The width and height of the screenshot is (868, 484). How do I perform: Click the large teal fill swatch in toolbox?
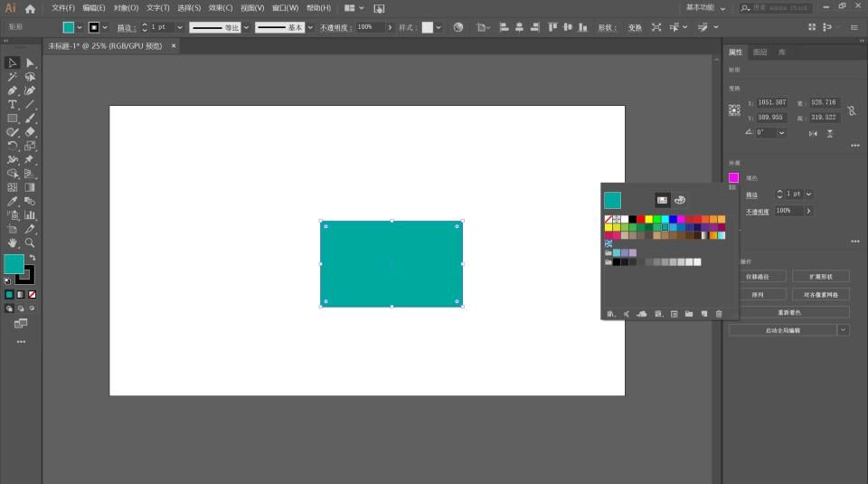point(14,264)
